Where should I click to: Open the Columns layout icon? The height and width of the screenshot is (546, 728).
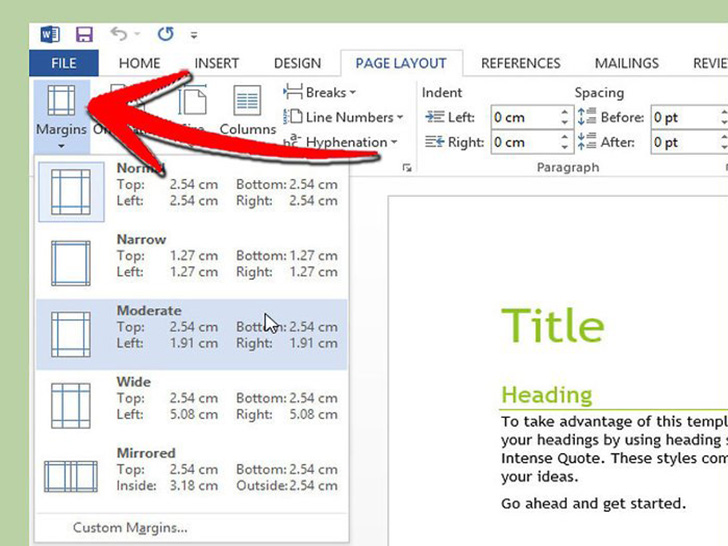click(247, 100)
